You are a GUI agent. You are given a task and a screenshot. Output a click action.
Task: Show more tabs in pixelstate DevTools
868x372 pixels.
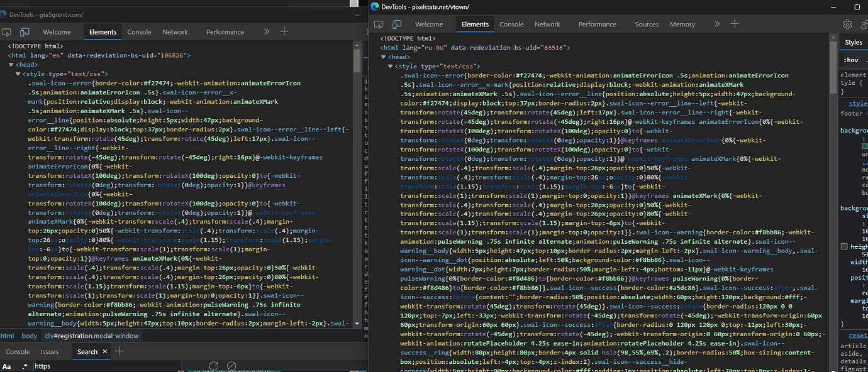[x=716, y=24]
